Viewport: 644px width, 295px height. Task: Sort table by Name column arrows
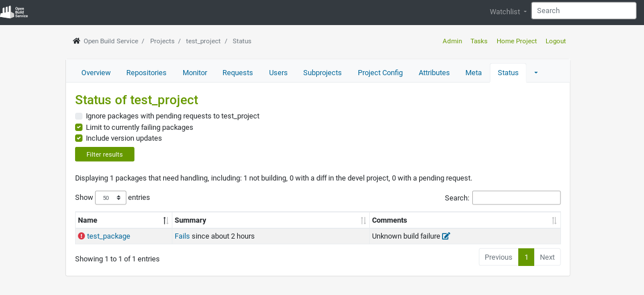[166, 220]
